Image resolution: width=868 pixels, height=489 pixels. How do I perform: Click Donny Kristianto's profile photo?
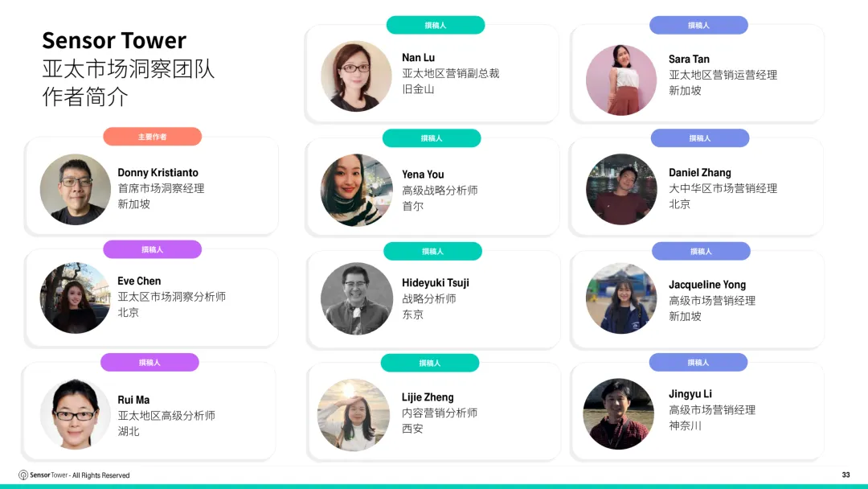coord(76,189)
